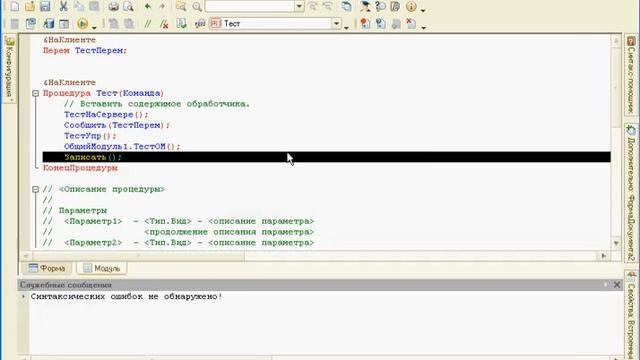Open the search field dropdown arrow
This screenshot has width=640, height=360.
pyautogui.click(x=300, y=6)
